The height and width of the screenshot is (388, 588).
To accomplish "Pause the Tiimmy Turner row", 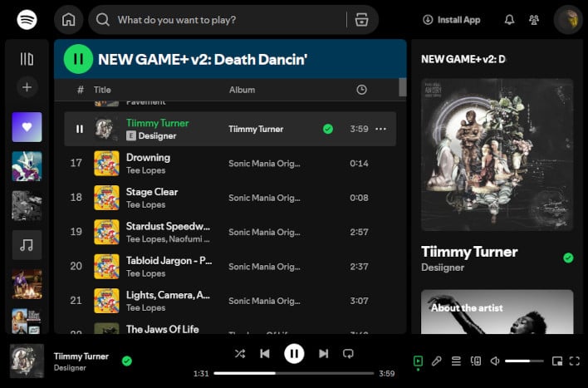I will coord(80,129).
